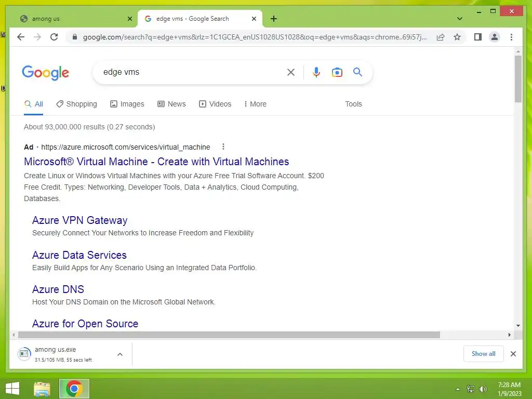532x399 pixels.
Task: Close the downloads bar
Action: (513, 354)
